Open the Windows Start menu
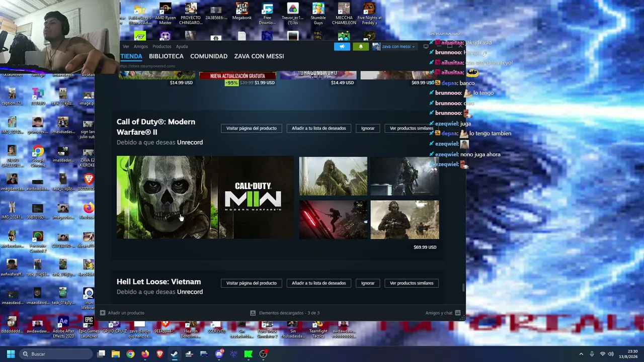The image size is (644, 362). 11,354
